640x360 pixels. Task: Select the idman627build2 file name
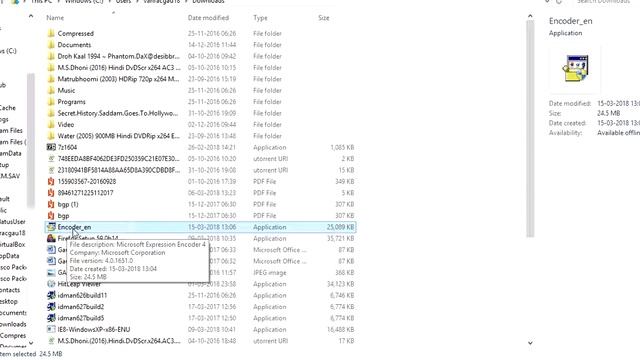point(81,307)
